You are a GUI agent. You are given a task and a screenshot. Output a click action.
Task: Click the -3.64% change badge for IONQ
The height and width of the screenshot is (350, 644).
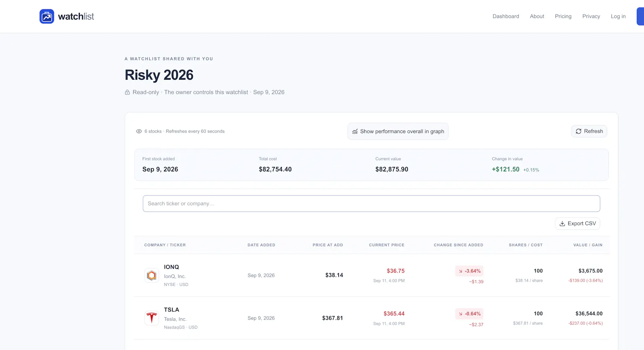coord(469,271)
